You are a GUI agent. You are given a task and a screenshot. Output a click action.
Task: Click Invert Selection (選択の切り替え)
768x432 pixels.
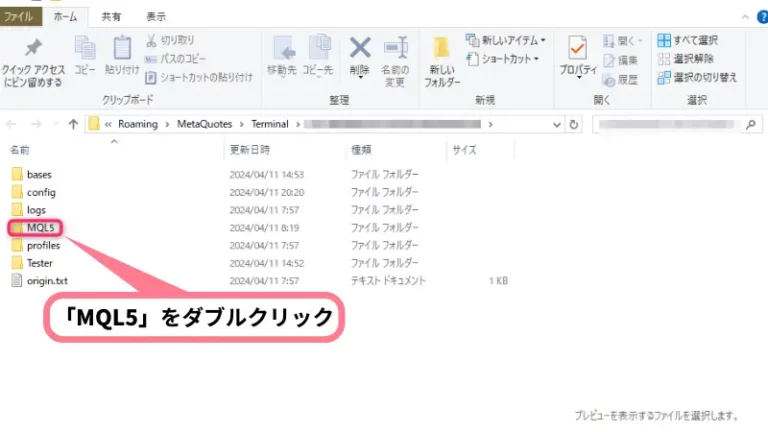[697, 77]
